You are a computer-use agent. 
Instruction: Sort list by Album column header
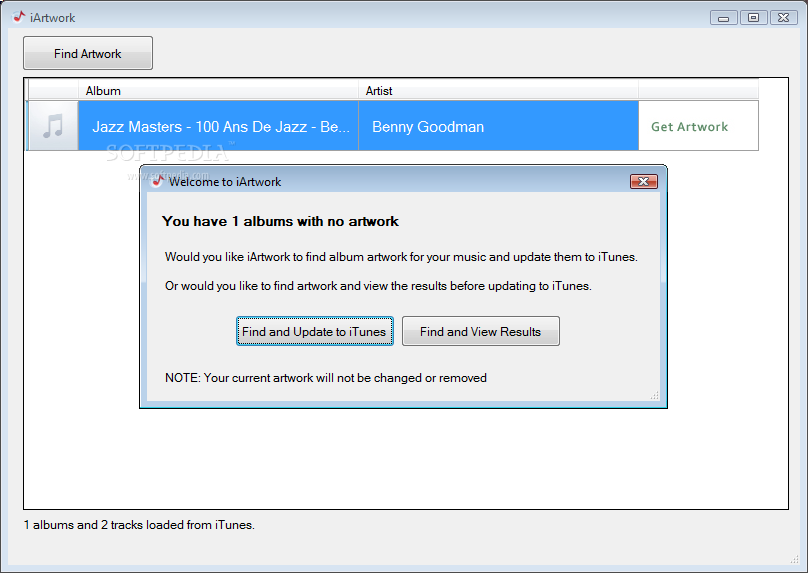point(218,91)
